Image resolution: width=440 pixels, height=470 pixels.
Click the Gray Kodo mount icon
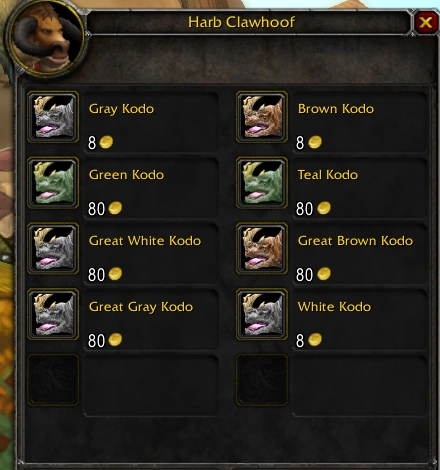[53, 117]
